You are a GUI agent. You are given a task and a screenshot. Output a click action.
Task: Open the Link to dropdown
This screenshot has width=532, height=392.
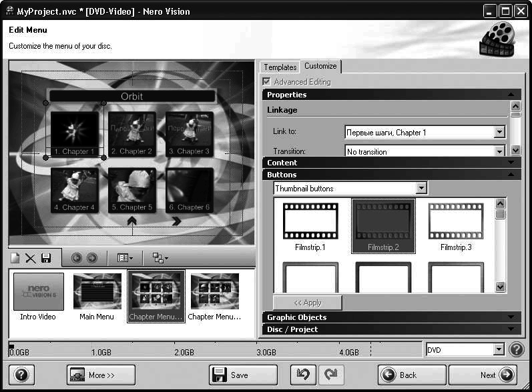499,133
